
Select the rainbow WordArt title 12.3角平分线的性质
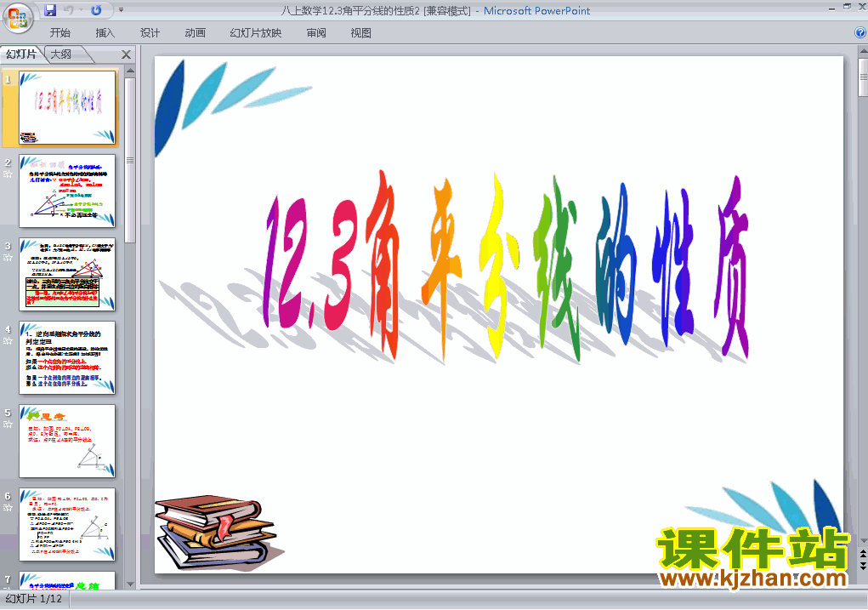click(507, 266)
